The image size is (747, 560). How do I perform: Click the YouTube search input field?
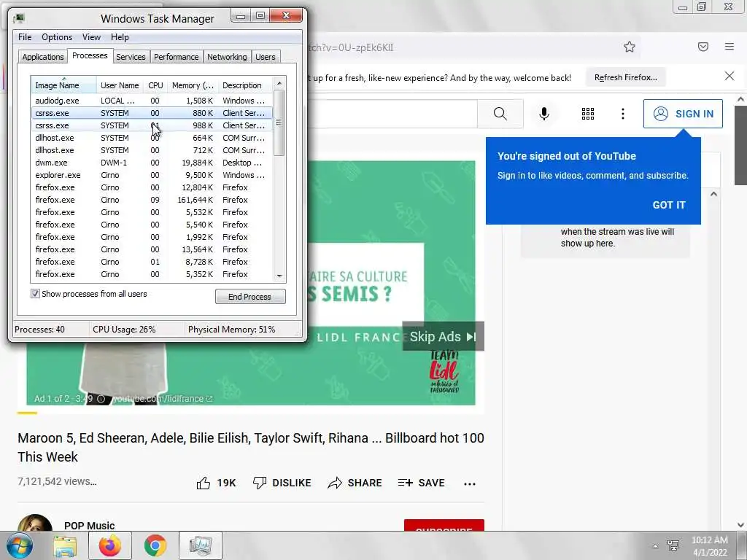[x=393, y=114]
